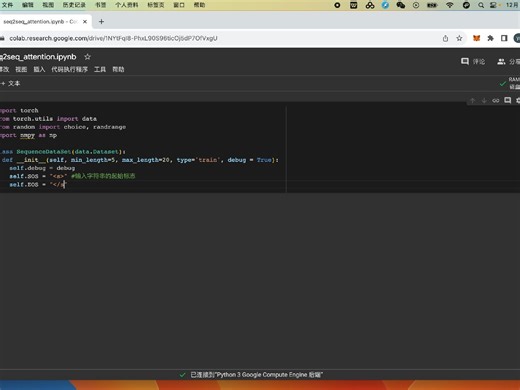The image size is (520, 390).
Task: Open the Chrome extensions puzzle icon
Action: 490,38
